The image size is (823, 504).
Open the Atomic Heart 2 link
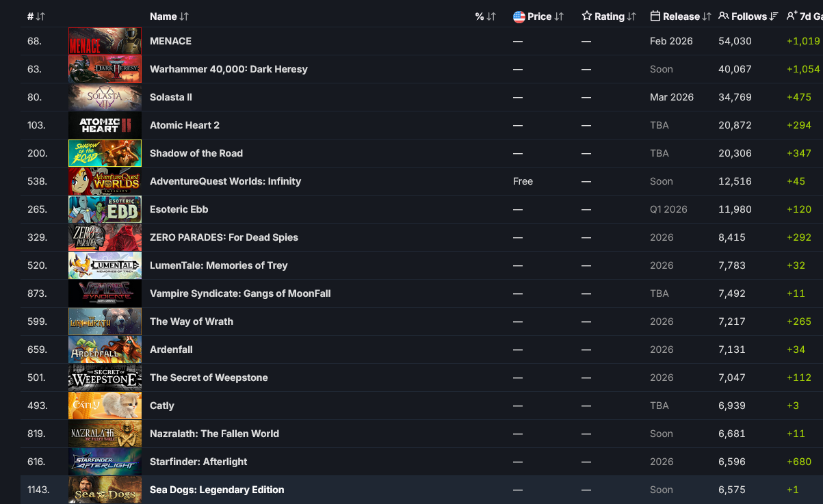coord(185,125)
